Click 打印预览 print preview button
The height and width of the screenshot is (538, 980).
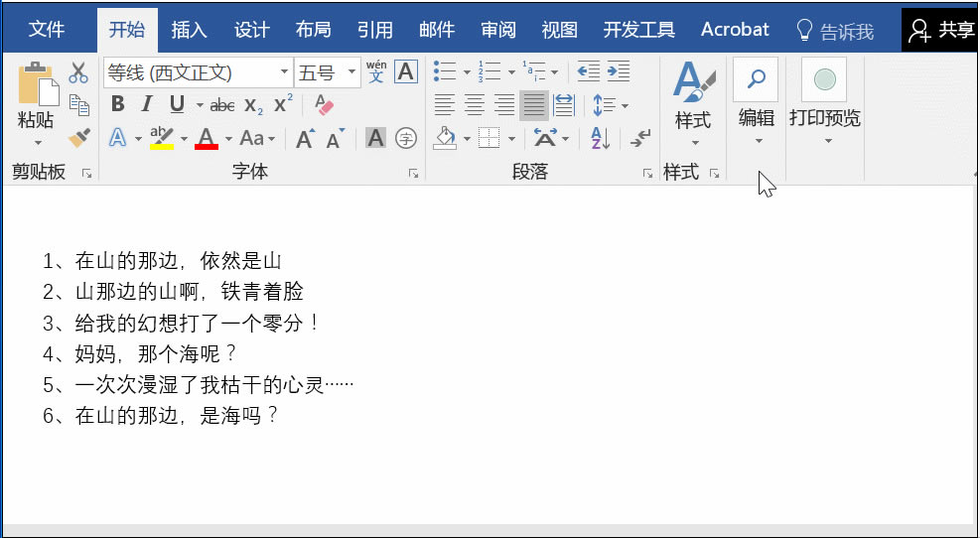[x=825, y=101]
